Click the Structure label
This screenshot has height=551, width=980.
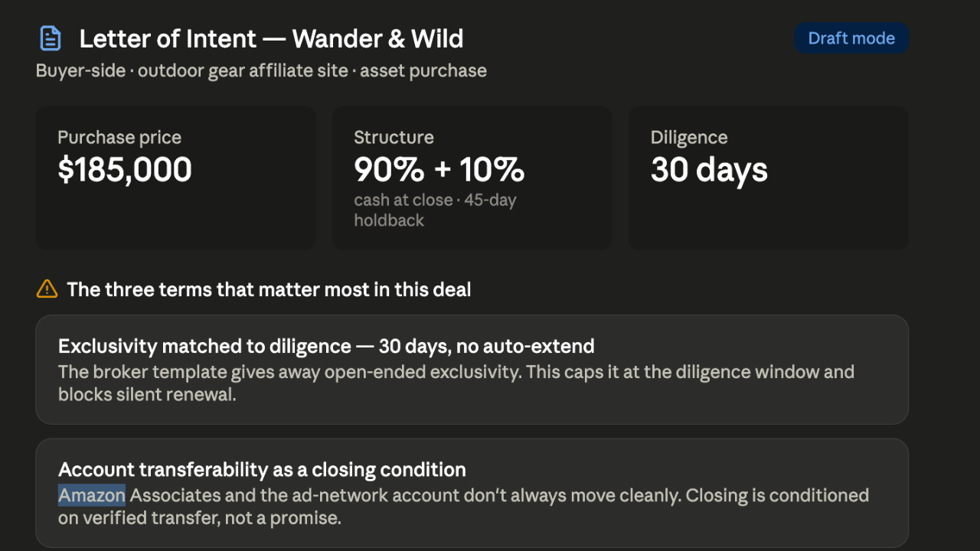pos(394,138)
